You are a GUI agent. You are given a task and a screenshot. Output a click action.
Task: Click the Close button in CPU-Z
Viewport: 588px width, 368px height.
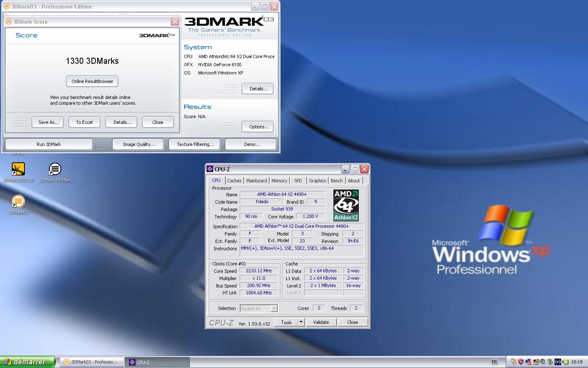(352, 322)
